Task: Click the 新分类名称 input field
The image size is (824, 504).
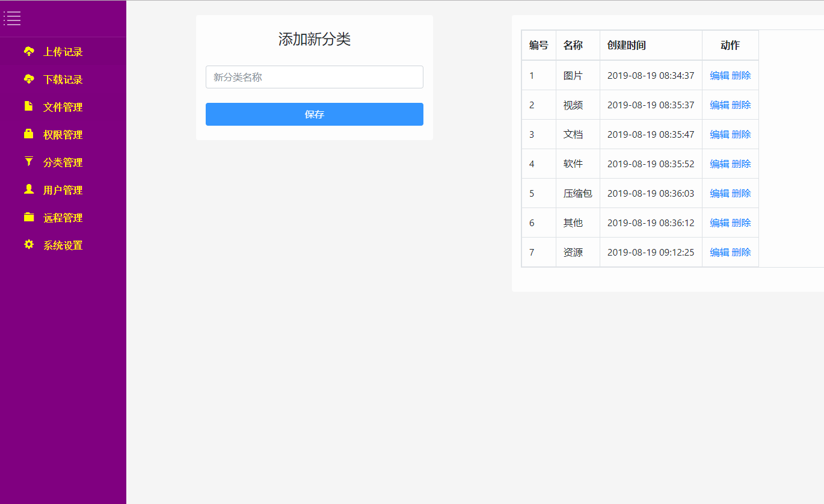Action: pyautogui.click(x=314, y=77)
